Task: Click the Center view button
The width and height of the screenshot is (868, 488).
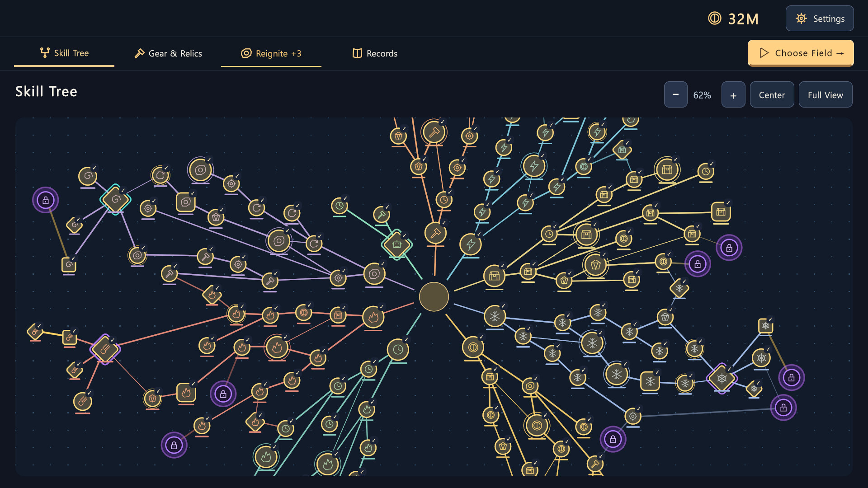Action: click(772, 94)
